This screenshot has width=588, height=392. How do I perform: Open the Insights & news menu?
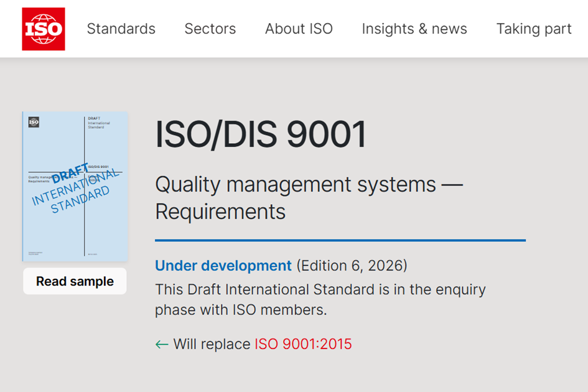pyautogui.click(x=414, y=29)
